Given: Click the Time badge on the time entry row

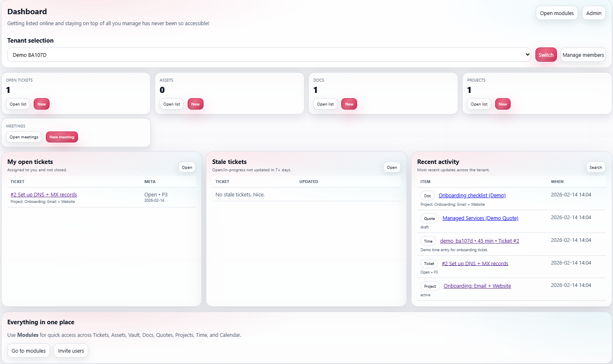Looking at the screenshot, I should tap(428, 241).
